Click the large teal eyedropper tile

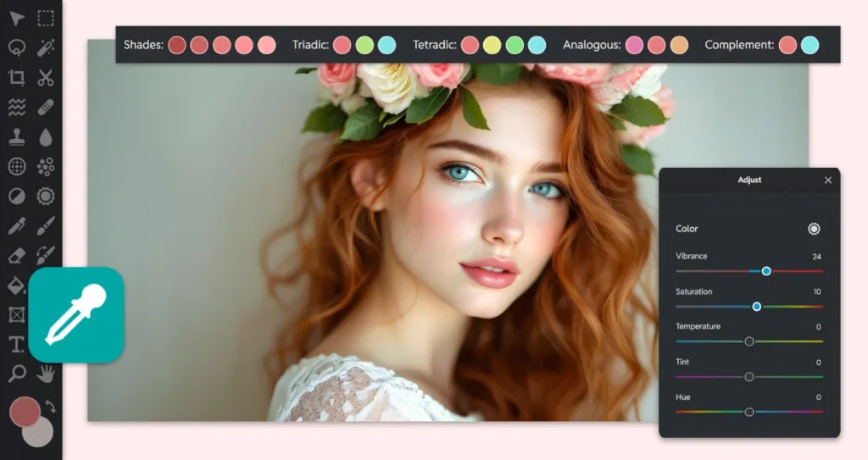point(75,315)
